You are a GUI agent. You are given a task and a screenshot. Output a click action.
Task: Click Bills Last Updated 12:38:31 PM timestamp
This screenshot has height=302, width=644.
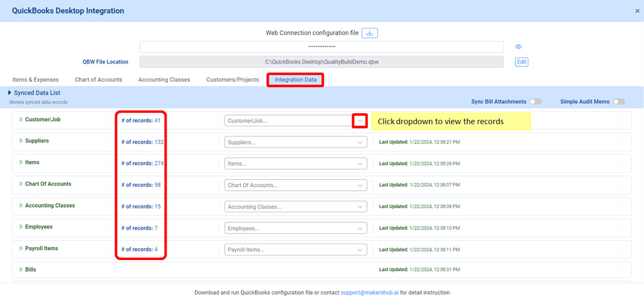[x=420, y=270]
